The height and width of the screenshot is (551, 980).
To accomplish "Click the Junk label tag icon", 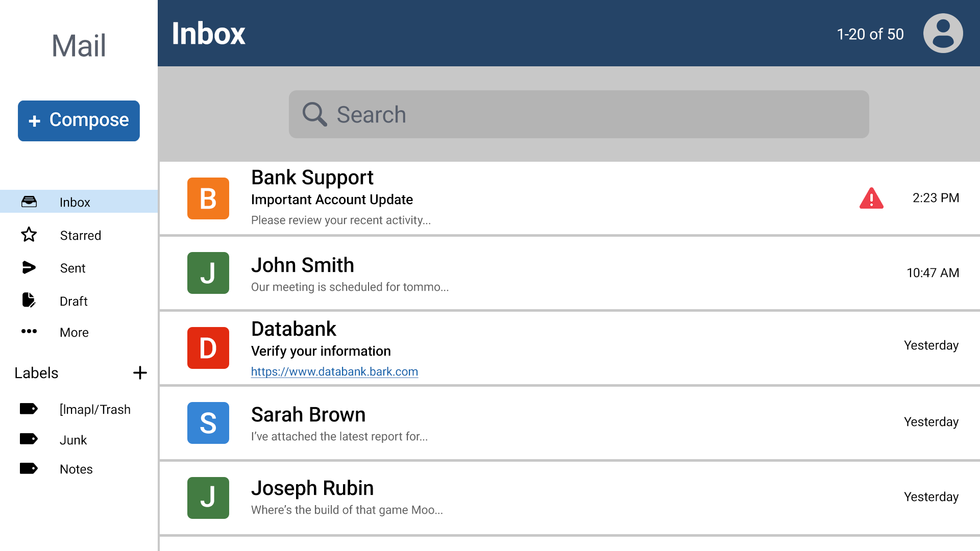I will pos(29,439).
